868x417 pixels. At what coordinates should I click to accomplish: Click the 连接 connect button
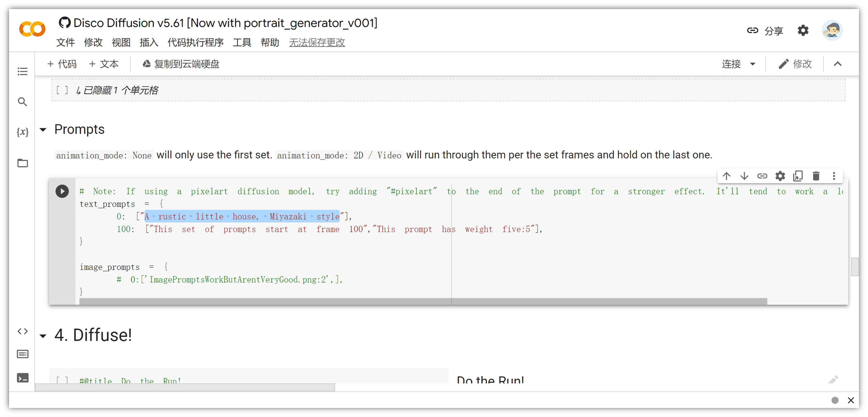pos(731,64)
